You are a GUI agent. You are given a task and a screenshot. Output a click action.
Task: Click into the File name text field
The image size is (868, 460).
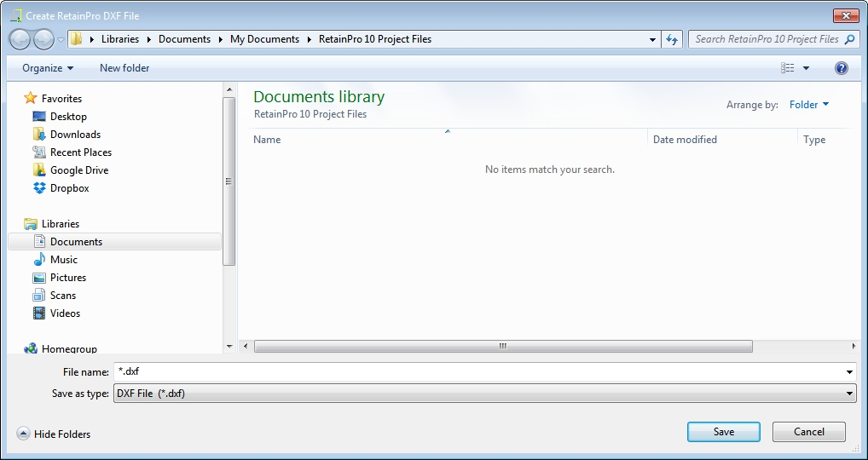click(x=477, y=372)
